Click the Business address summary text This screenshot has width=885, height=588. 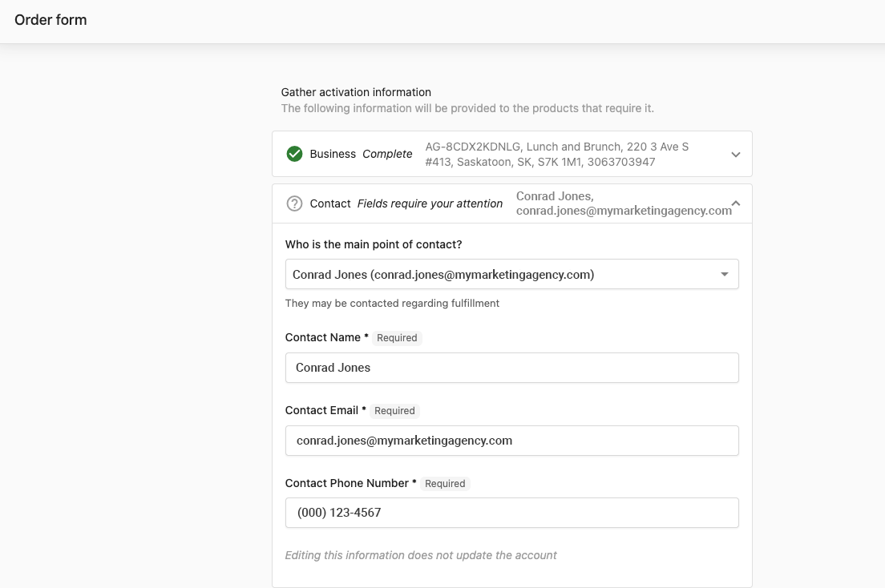(x=556, y=155)
